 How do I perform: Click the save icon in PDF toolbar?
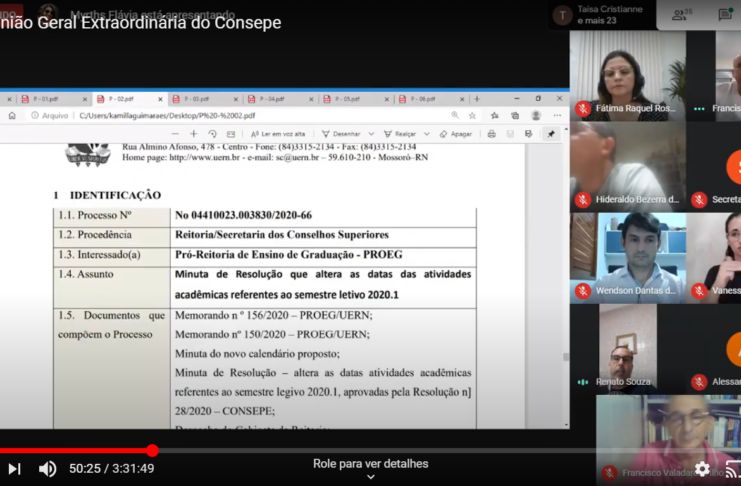click(x=510, y=134)
